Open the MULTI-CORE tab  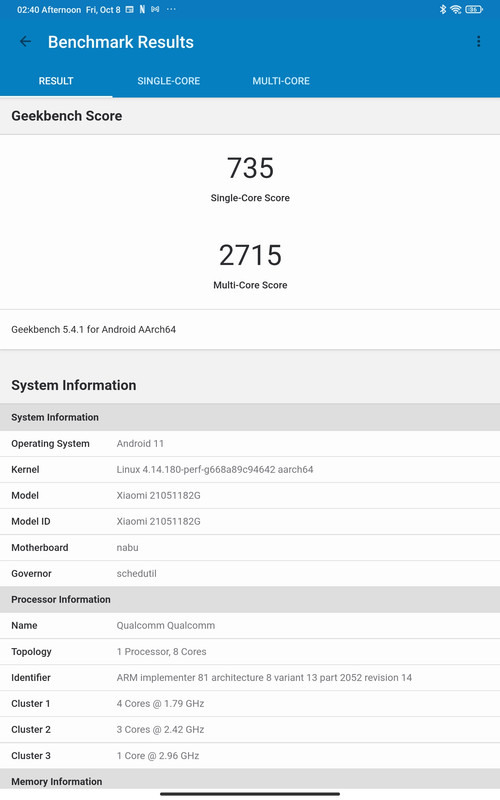281,81
